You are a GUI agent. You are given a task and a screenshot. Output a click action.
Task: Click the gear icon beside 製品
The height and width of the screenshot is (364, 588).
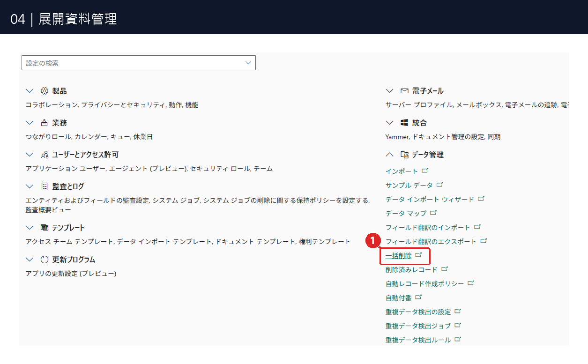tap(45, 91)
